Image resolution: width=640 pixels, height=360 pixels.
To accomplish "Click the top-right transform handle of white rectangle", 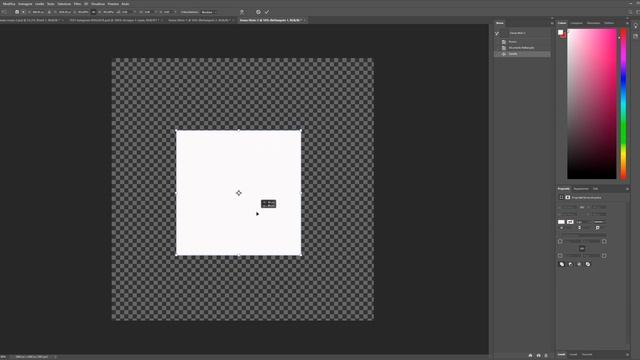I will (301, 131).
